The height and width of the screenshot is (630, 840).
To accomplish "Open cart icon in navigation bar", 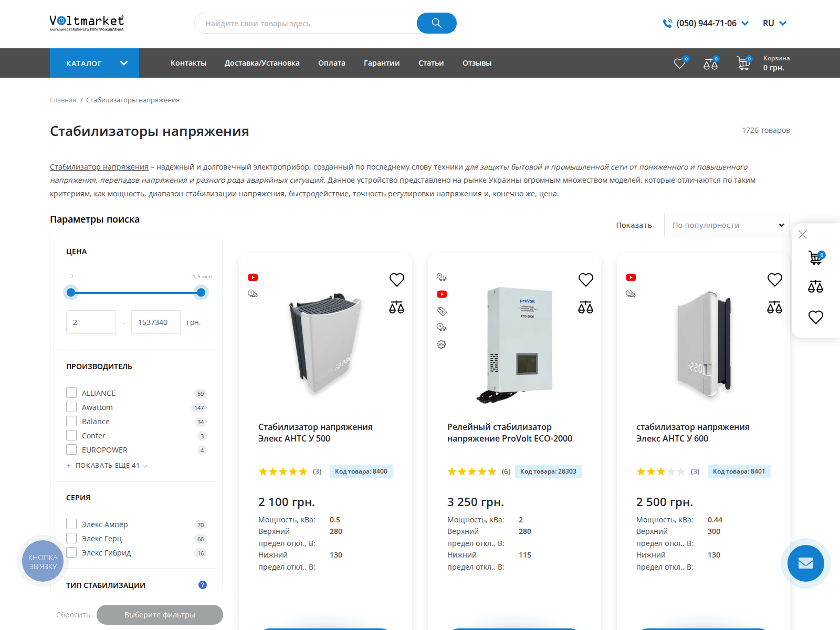I will pyautogui.click(x=743, y=64).
